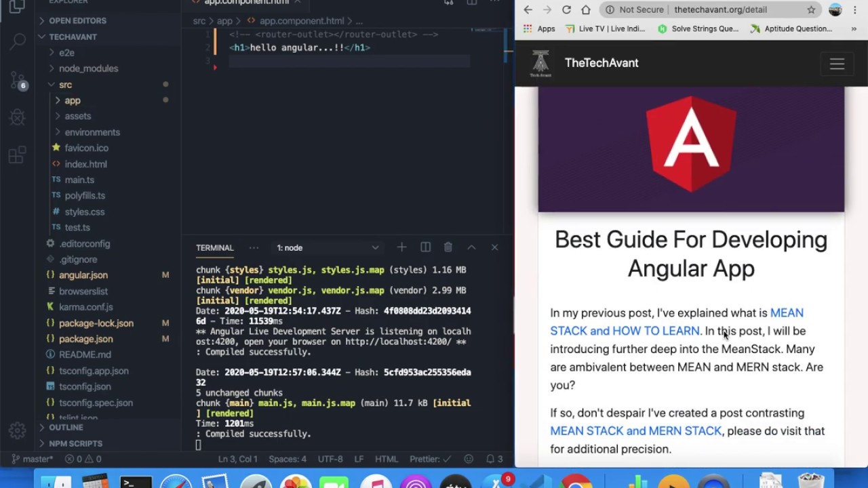Click the Not Secure site info indicator
This screenshot has height=488, width=868.
[x=634, y=9]
